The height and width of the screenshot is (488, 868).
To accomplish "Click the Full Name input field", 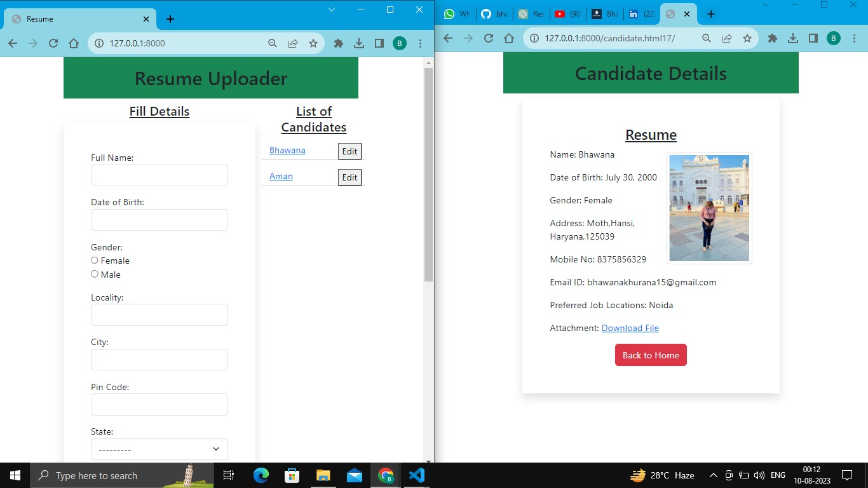I will point(159,175).
